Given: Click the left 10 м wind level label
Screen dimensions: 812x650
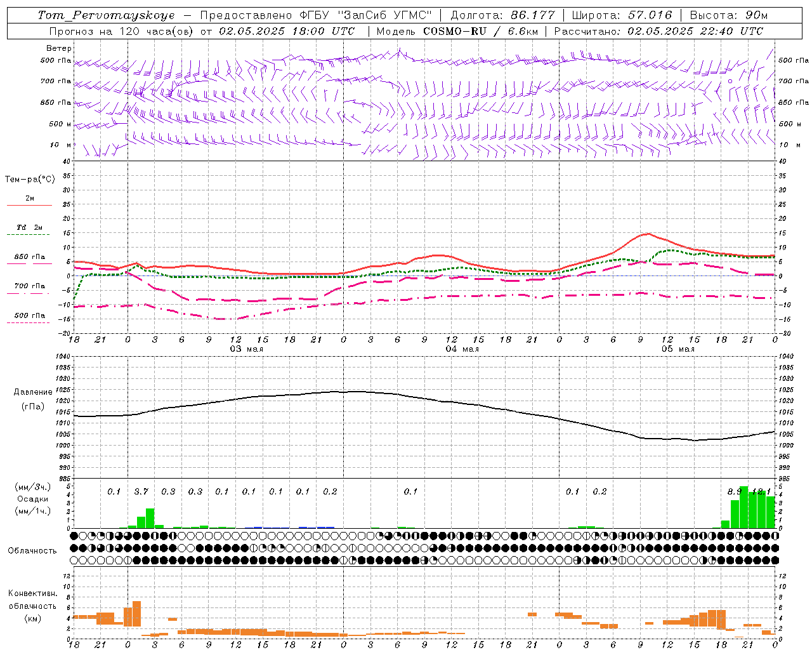Looking at the screenshot, I should point(62,145).
